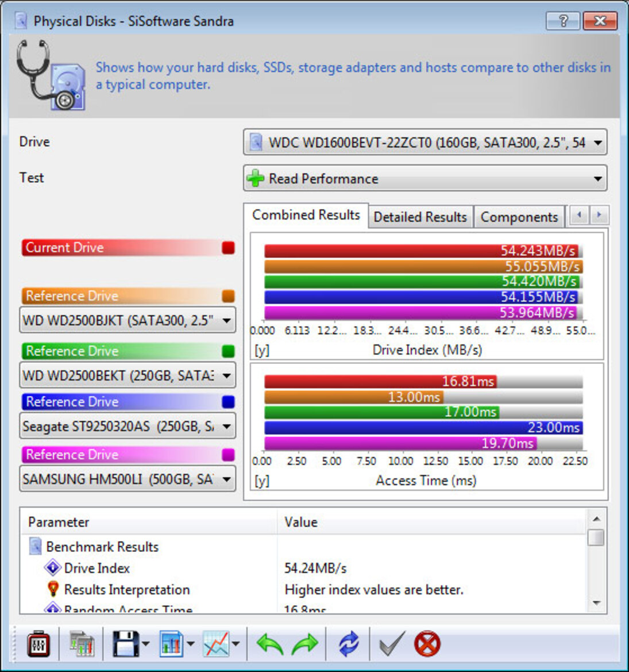Screen dimensions: 629x672
Task: Select the Benchmark Results row
Action: tap(303, 547)
